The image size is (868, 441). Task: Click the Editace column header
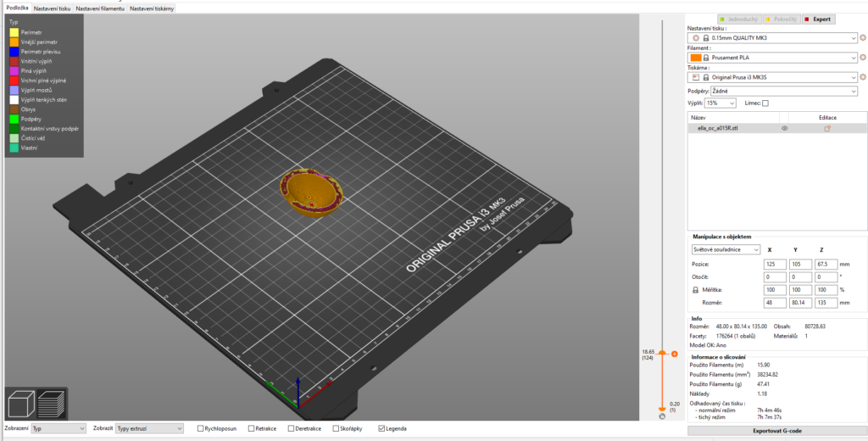click(827, 117)
